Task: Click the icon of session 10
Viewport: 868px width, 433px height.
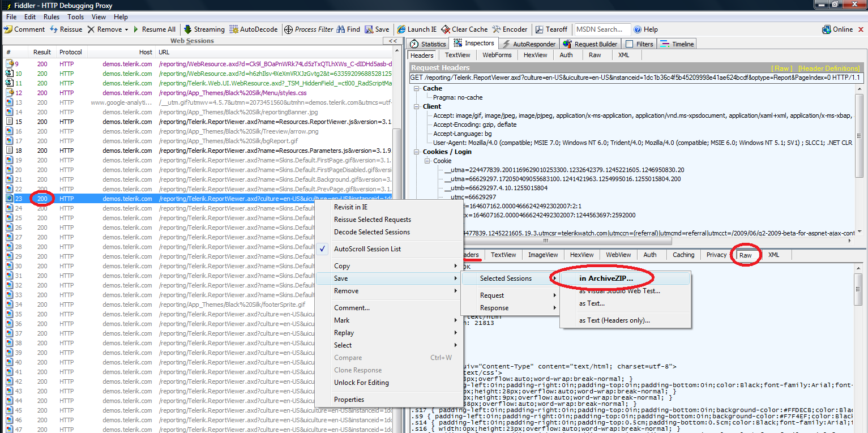Action: coord(10,74)
